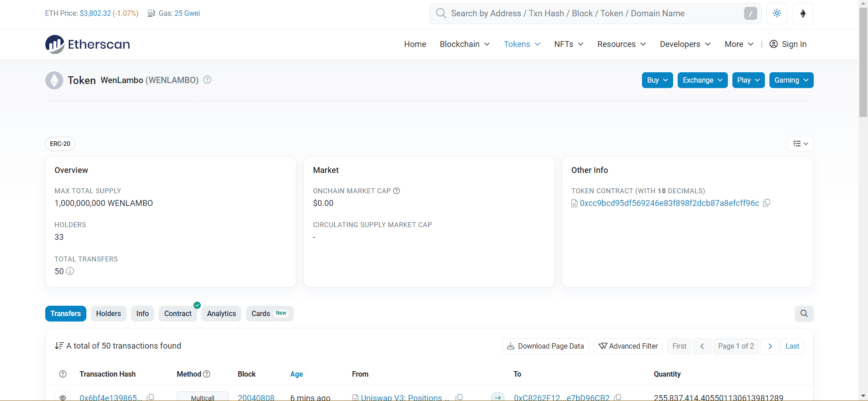Image resolution: width=868 pixels, height=401 pixels.
Task: Open the Advanced Filter
Action: pos(628,346)
